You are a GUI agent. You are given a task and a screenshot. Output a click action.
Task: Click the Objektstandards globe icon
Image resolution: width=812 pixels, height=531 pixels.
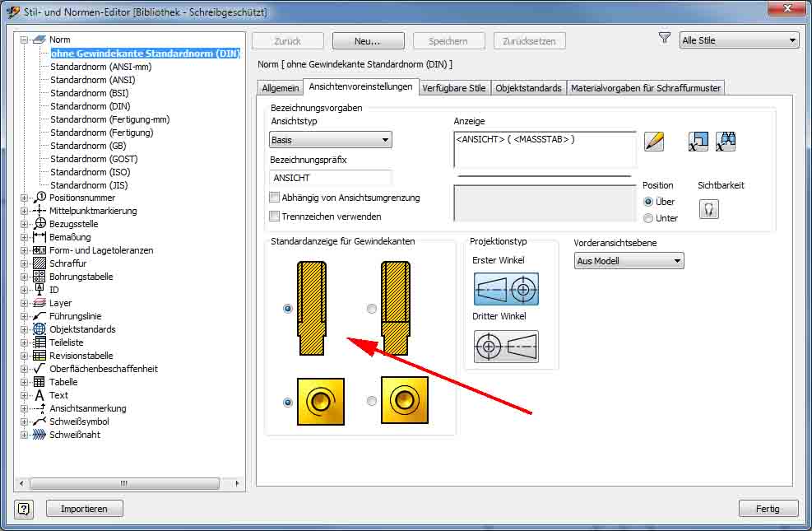pos(39,329)
